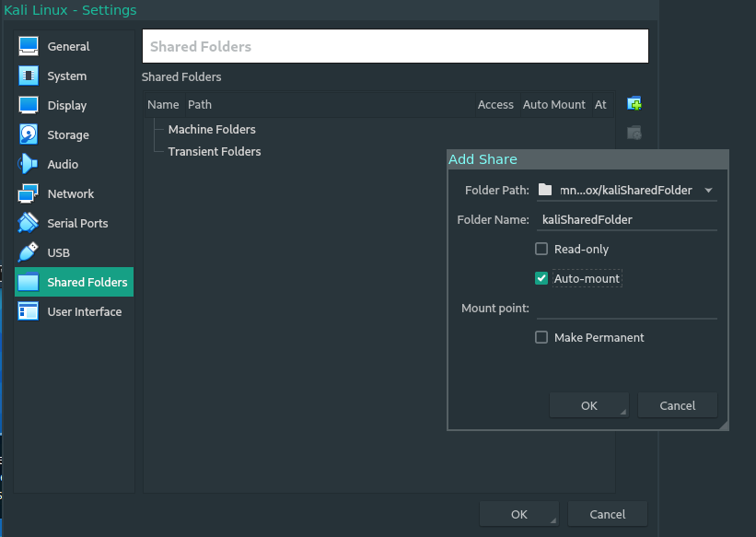Click the Mount point text field
This screenshot has height=537, width=756.
(x=626, y=309)
